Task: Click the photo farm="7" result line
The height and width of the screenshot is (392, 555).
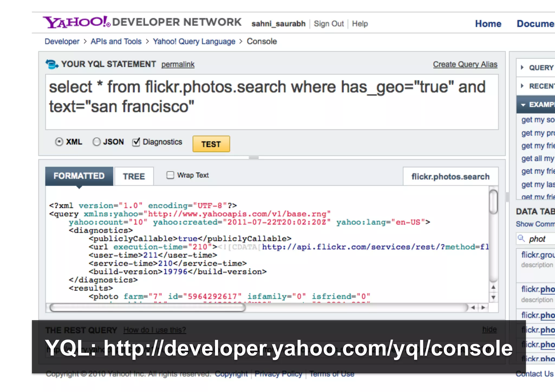Action: point(230,296)
